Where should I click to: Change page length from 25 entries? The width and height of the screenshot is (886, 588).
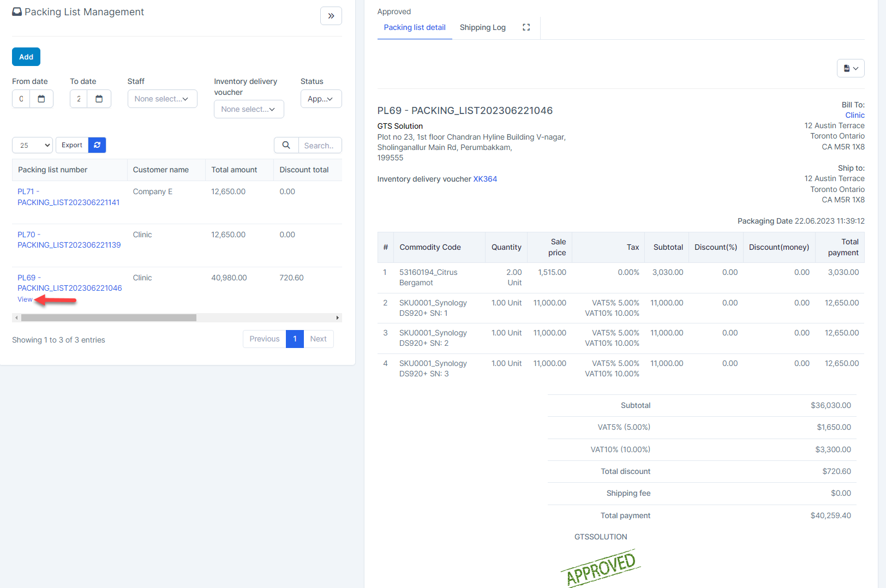[32, 145]
